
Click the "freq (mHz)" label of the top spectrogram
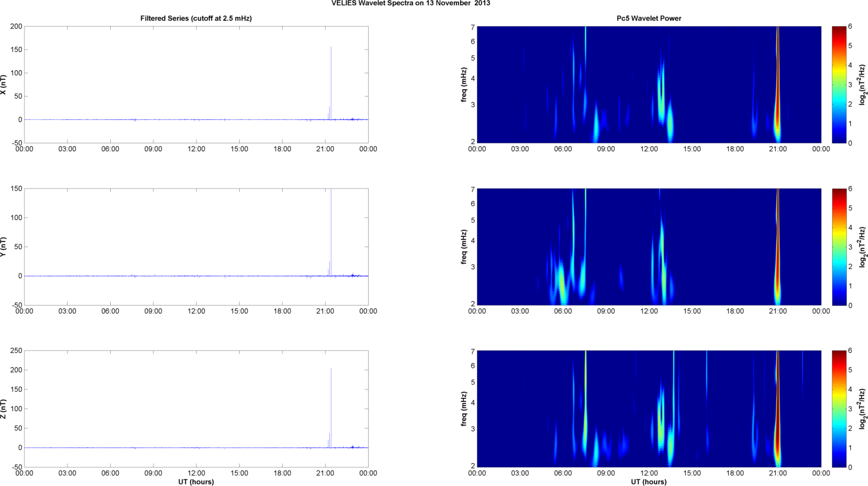pos(464,85)
